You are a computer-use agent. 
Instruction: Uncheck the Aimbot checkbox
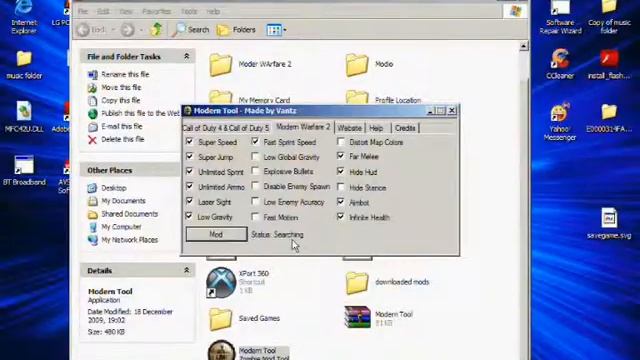coord(340,202)
